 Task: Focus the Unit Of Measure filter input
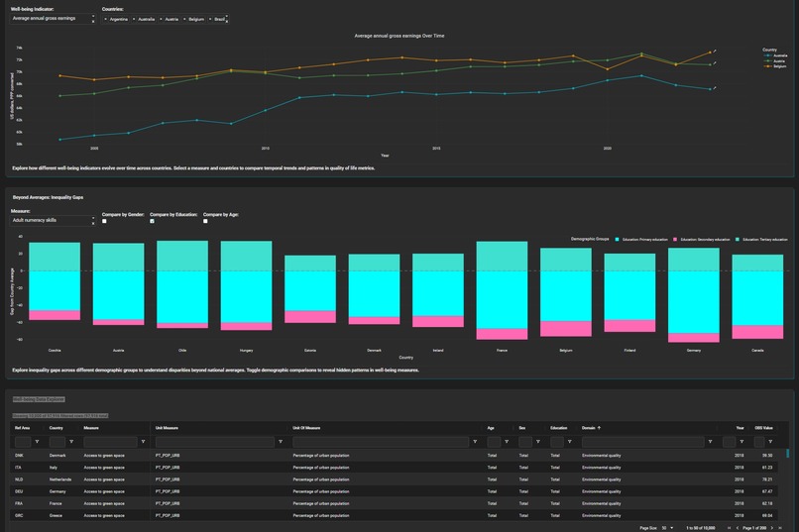tap(381, 442)
